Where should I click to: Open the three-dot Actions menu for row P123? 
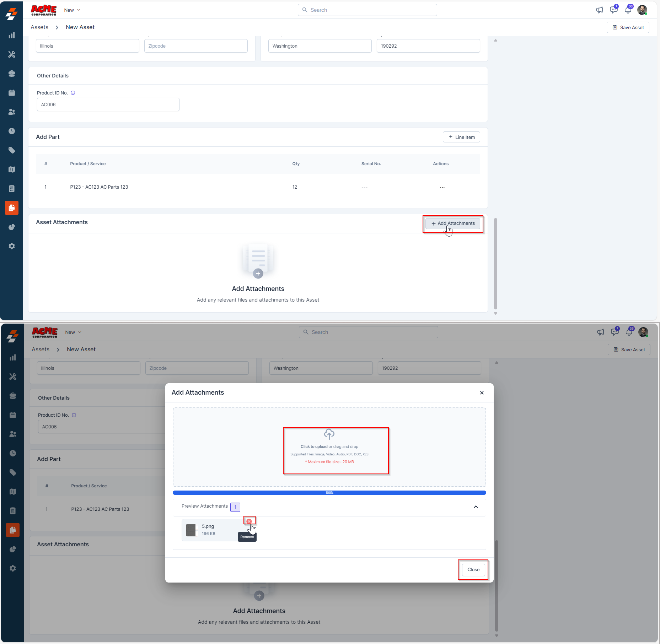(442, 187)
